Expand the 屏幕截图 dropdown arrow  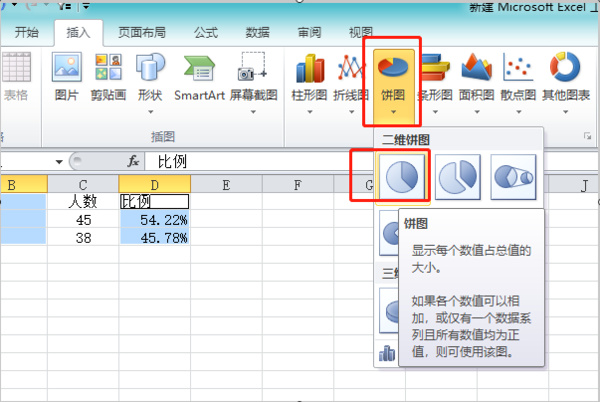tap(253, 112)
